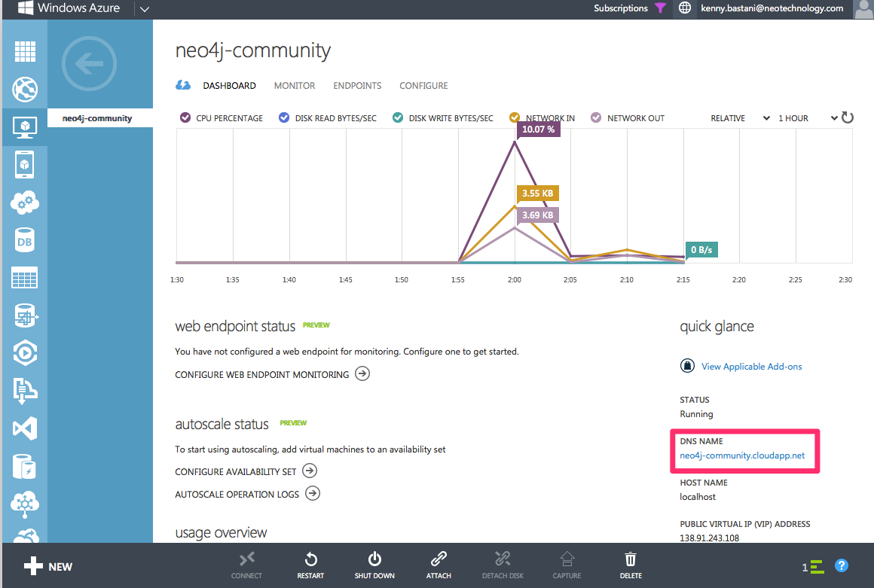Click the 10.07 % chart data label
874x588 pixels.
tap(539, 129)
